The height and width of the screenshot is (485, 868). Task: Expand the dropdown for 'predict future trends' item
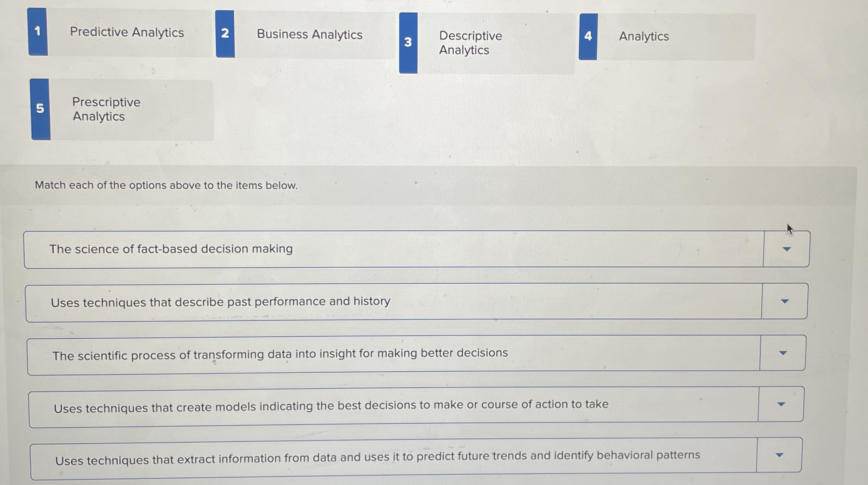(780, 455)
